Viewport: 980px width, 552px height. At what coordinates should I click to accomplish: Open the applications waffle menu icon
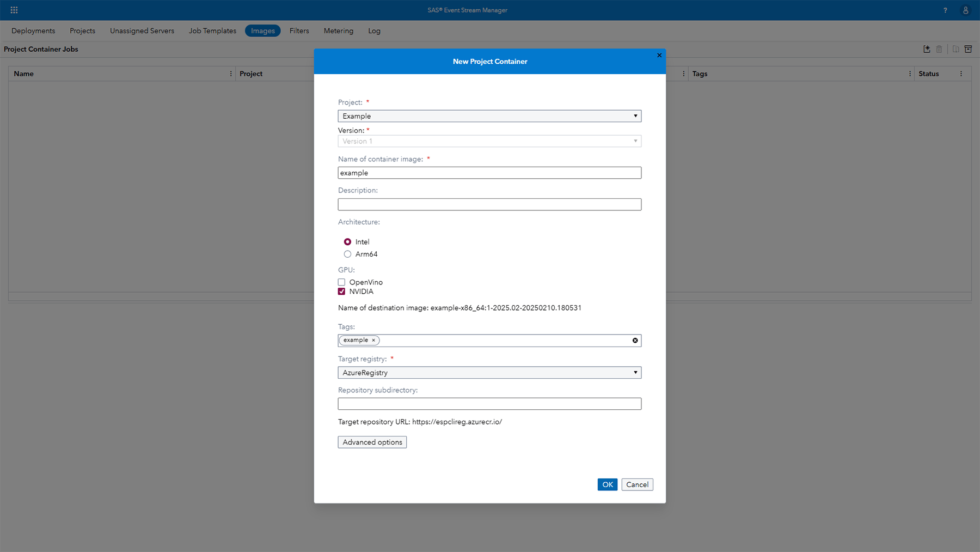coord(14,10)
